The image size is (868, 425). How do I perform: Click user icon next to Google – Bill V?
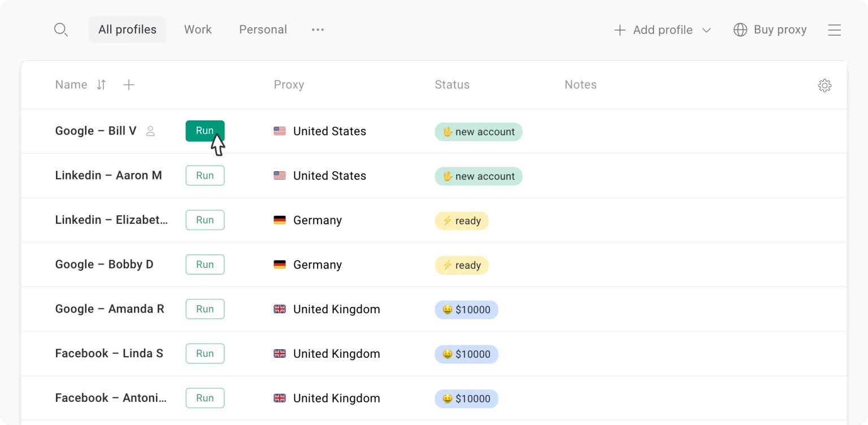(x=150, y=131)
